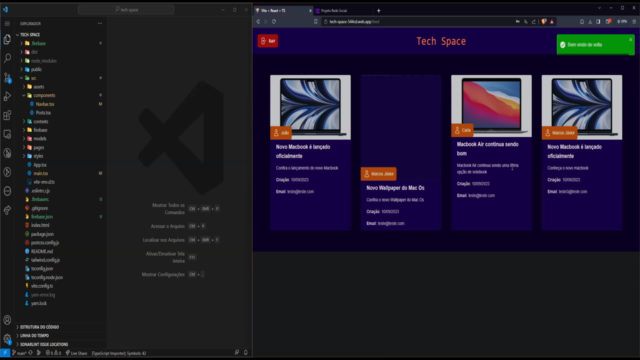The height and width of the screenshot is (360, 640).
Task: Expand the public folder
Action: coord(36,69)
